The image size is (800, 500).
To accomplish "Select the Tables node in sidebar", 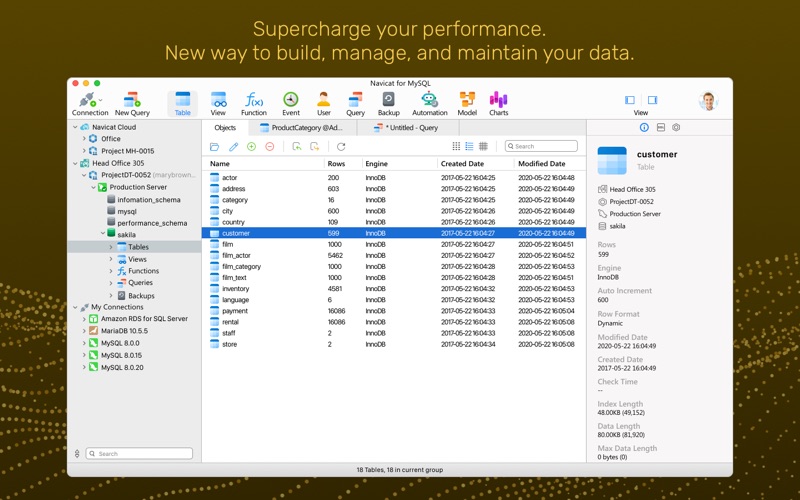I will point(134,247).
